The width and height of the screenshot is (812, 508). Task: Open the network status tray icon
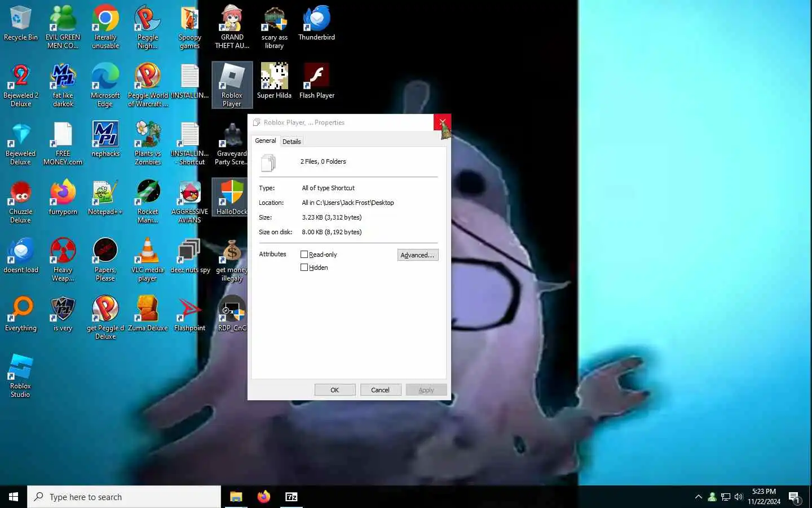pos(726,497)
